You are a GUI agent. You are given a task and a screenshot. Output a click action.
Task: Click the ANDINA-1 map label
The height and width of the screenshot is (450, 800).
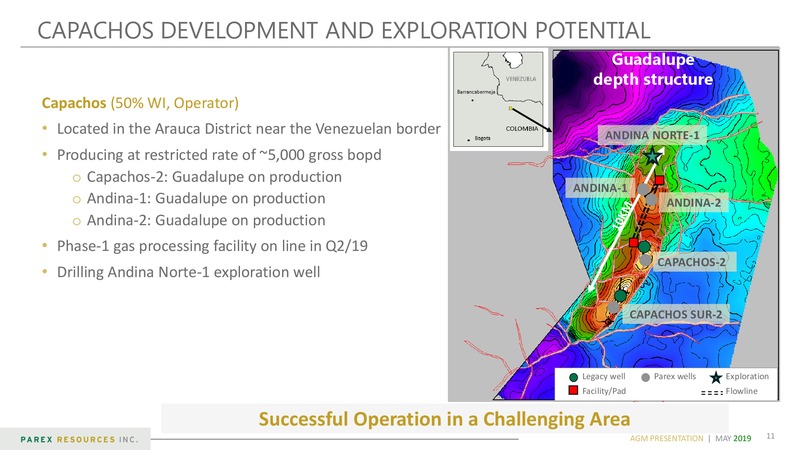pos(599,188)
